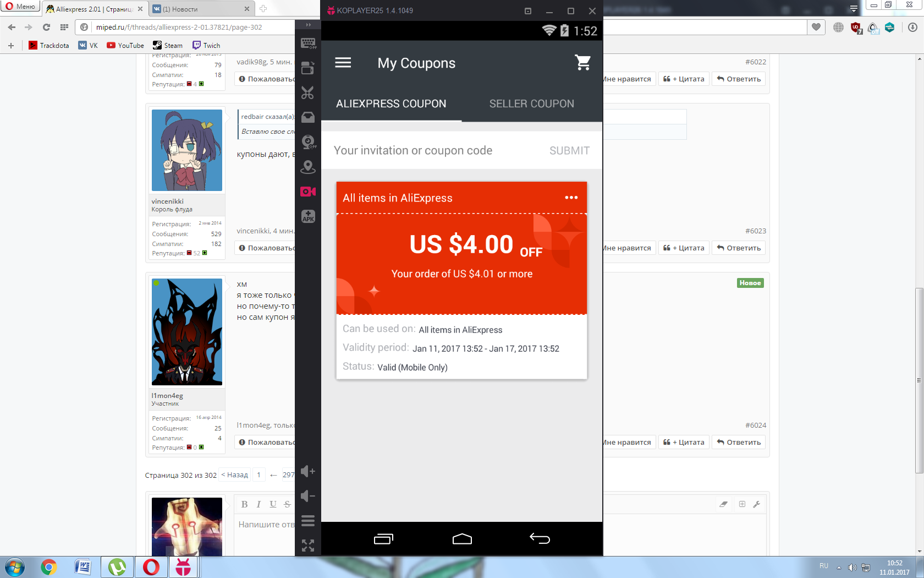This screenshot has height=578, width=924.
Task: Open Twich bookmark
Action: click(x=206, y=45)
